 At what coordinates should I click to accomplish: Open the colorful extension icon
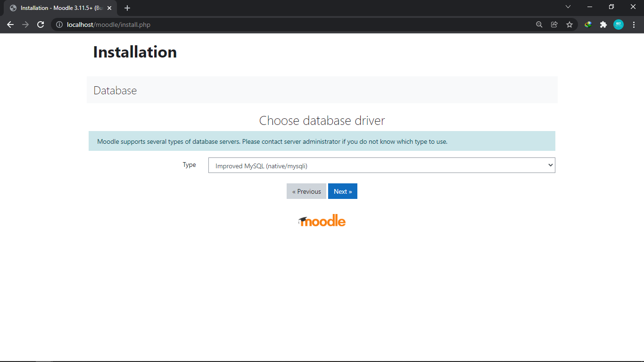click(588, 25)
